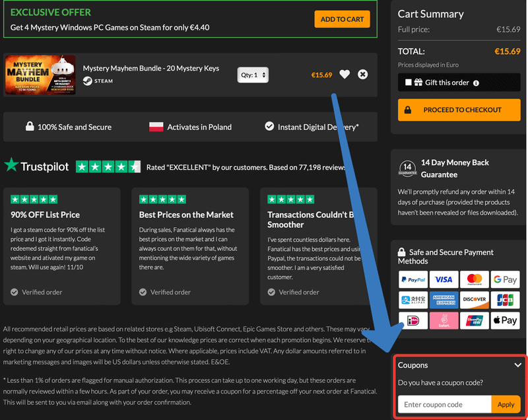Click the Discover payment icon
This screenshot has height=420, width=528.
pyautogui.click(x=475, y=300)
